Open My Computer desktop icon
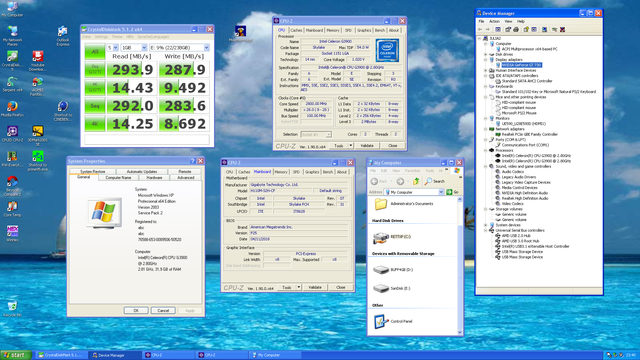The width and height of the screenshot is (640, 360). [x=12, y=9]
